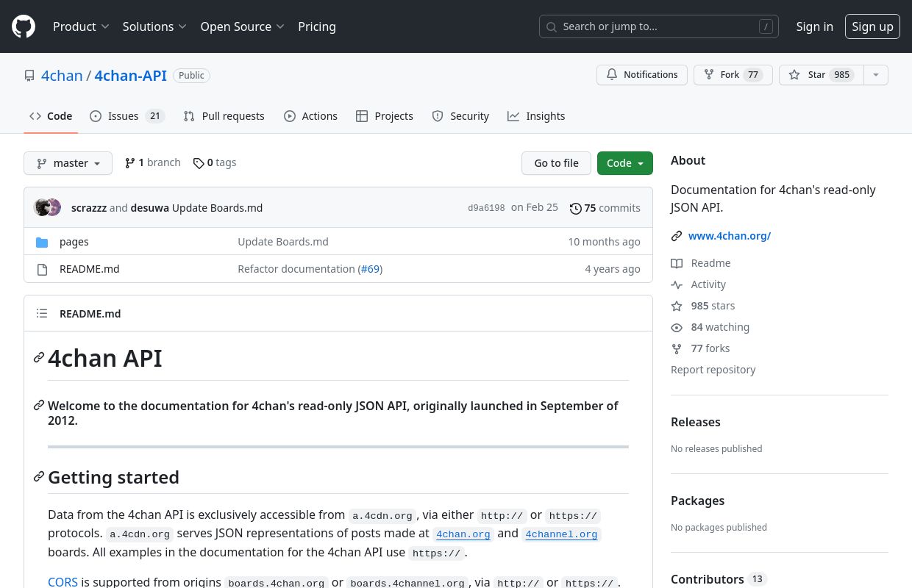Click the README.md file icon
The image size is (912, 588).
tap(42, 269)
